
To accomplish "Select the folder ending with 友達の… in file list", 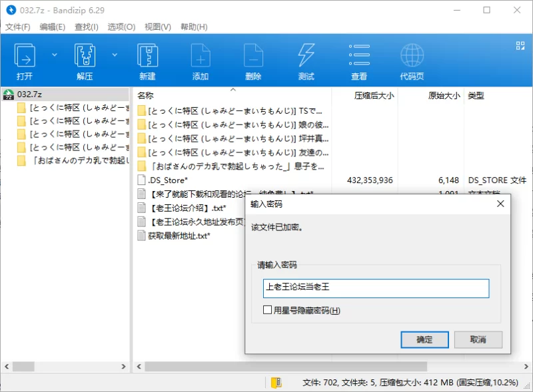I will click(235, 152).
